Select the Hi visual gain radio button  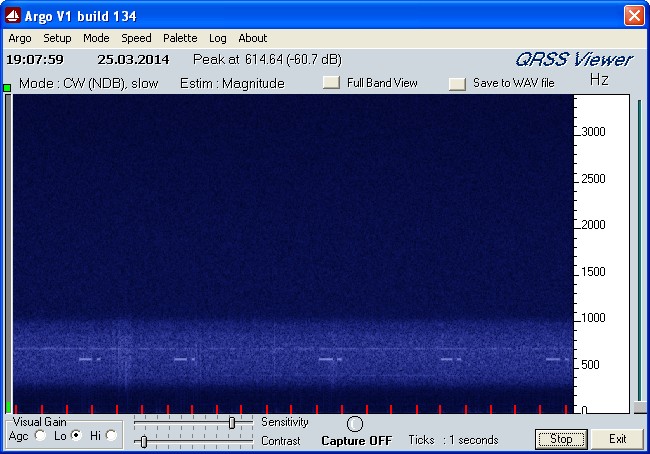[111, 435]
